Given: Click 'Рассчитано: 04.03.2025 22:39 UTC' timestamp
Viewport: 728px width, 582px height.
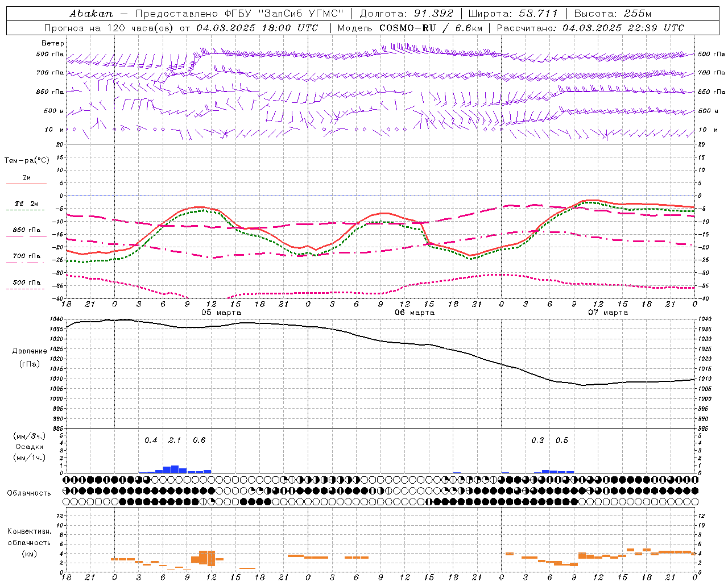Looking at the screenshot, I should point(590,28).
